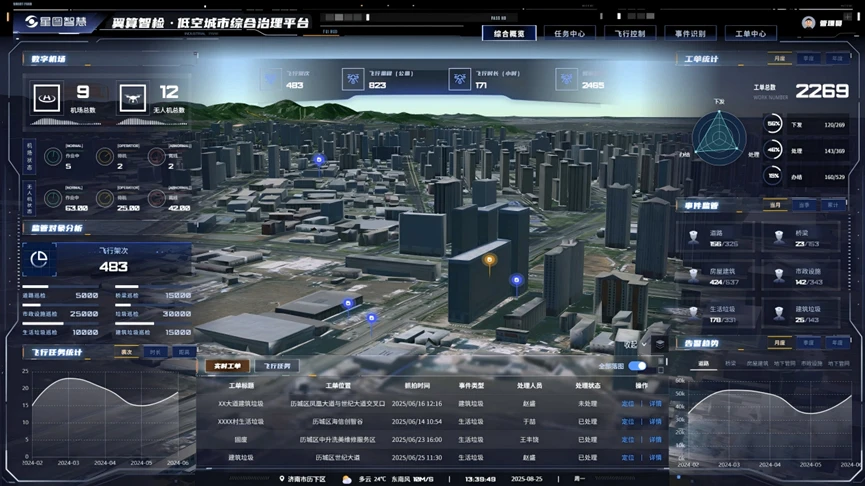Click the 飞行架次 pie chart icon
865x486 pixels.
(x=40, y=259)
